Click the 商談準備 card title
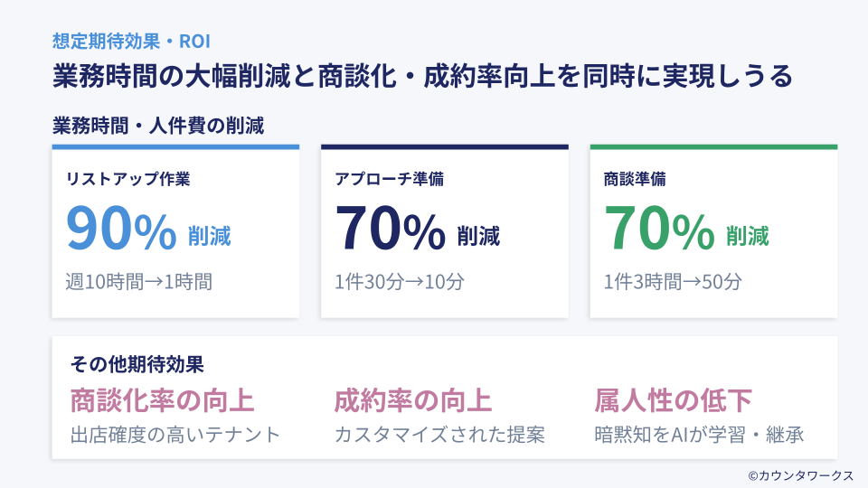Screen dimensions: 868x488 coord(635,179)
